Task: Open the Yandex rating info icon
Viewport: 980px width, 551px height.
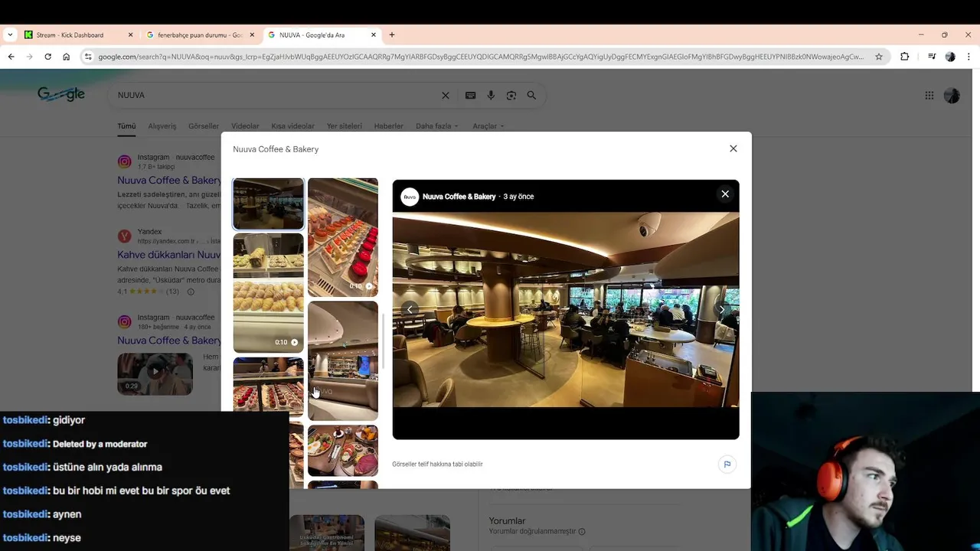Action: tap(191, 292)
